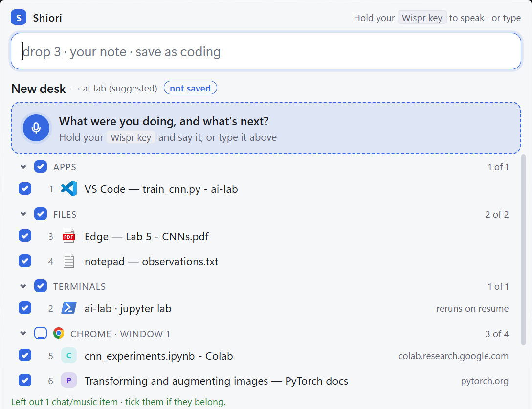Click the VS Code icon in train_cnn.py row
Screen dimensions: 532x409
click(x=69, y=189)
